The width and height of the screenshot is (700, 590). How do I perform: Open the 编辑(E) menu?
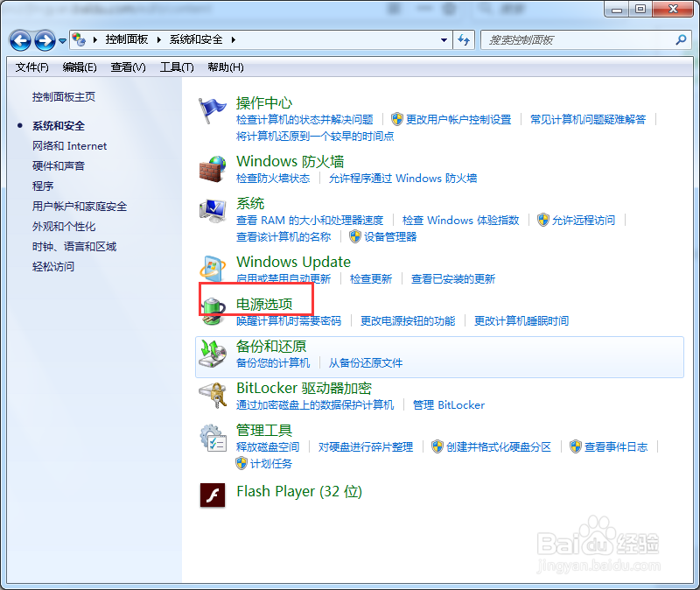[x=80, y=67]
